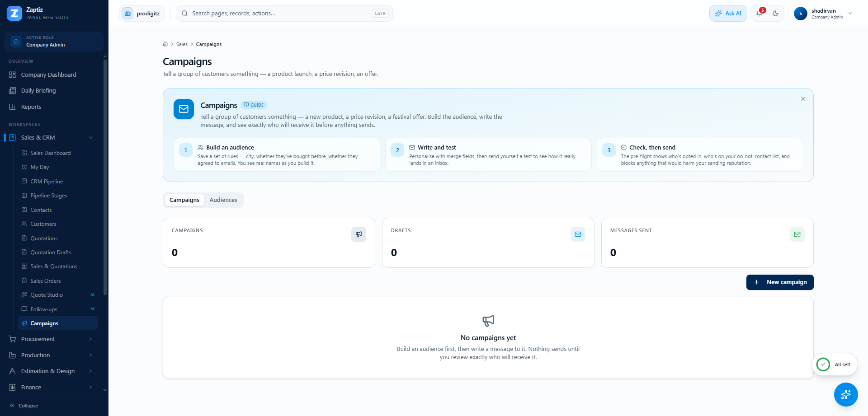Click envelope icon on Drafts card
This screenshot has width=868, height=416.
(578, 234)
